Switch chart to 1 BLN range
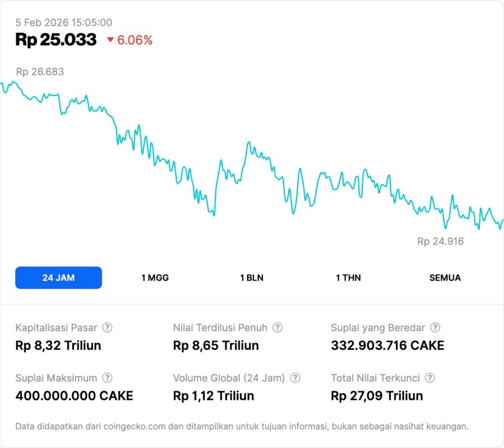Image resolution: width=504 pixels, height=448 pixels. point(252,278)
